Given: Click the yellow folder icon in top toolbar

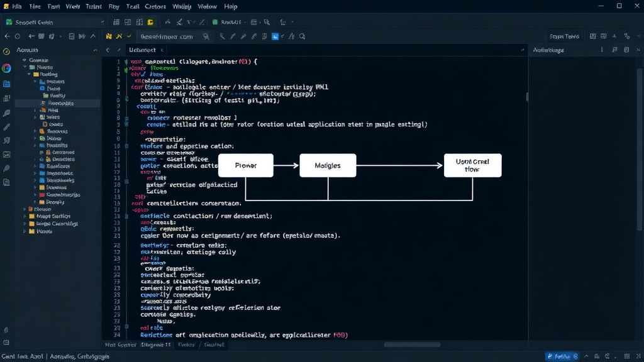Looking at the screenshot, I should coord(150,22).
